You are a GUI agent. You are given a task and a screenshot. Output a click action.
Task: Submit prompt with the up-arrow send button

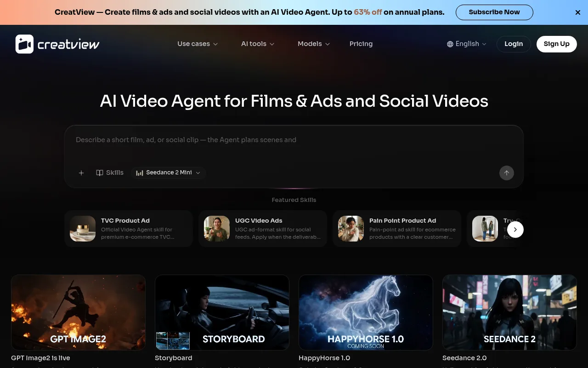(x=507, y=173)
